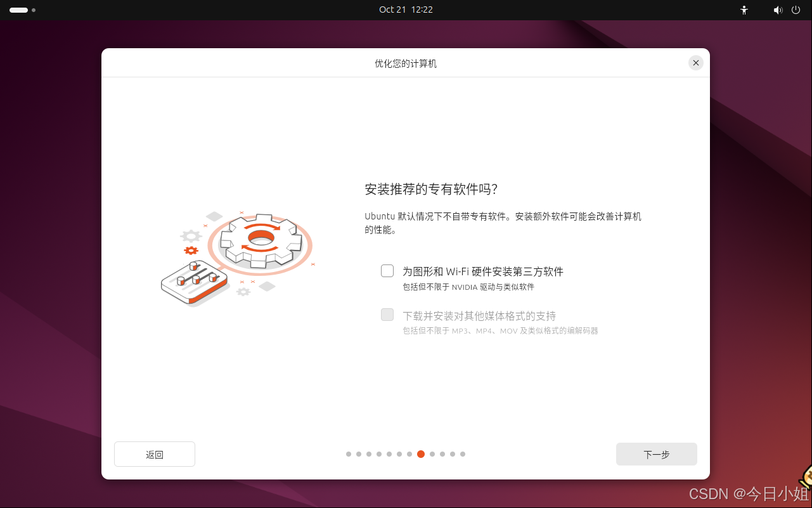Click 下一步 to proceed with installation
This screenshot has width=812, height=508.
(x=656, y=454)
